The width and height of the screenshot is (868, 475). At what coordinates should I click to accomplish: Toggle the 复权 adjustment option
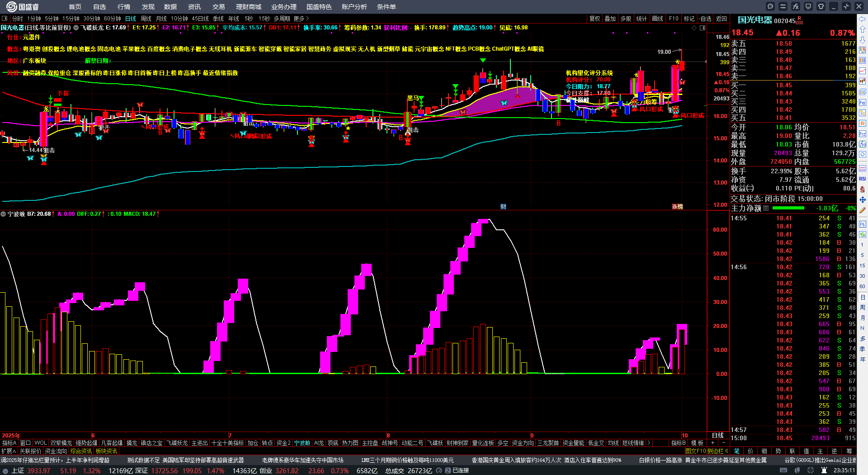coord(594,19)
